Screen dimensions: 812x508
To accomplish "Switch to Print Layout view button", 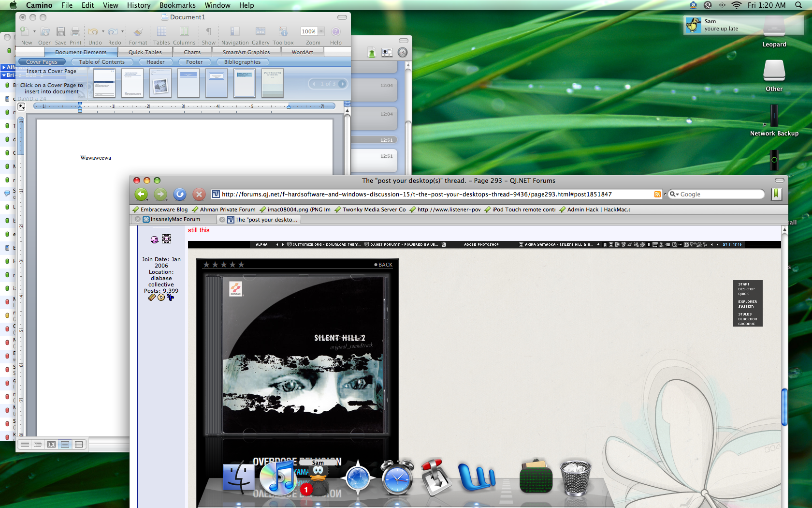I will pyautogui.click(x=65, y=444).
